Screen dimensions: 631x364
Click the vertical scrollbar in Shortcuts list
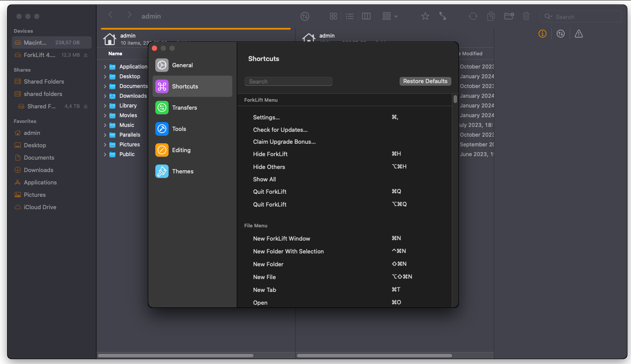(455, 99)
